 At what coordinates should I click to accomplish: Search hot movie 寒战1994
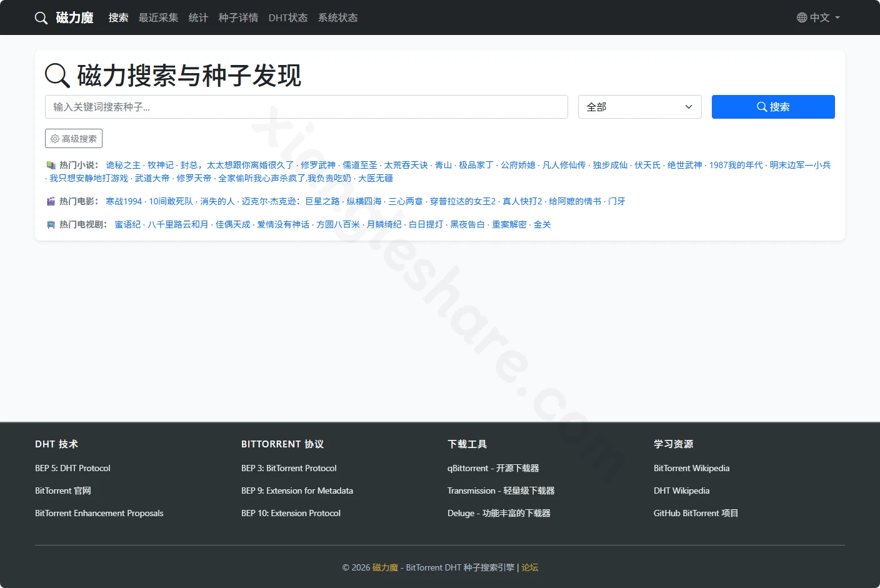(124, 201)
